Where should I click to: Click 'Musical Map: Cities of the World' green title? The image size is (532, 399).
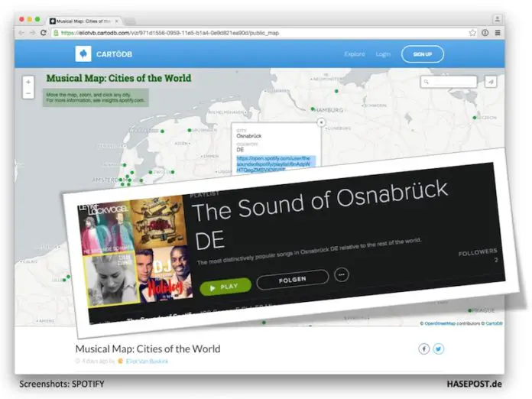pyautogui.click(x=118, y=78)
